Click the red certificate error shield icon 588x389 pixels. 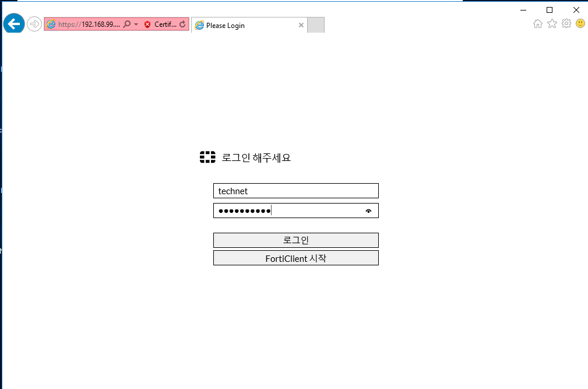click(148, 24)
